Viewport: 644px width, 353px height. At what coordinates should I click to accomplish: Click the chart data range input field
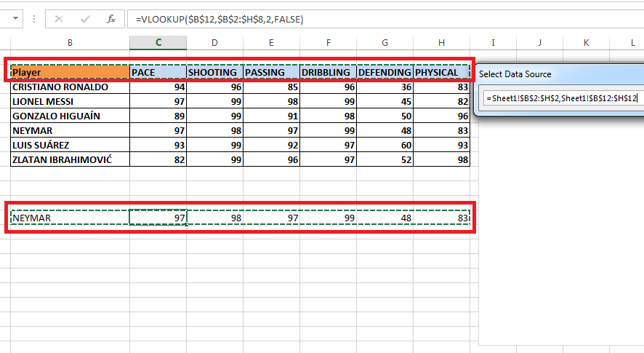click(563, 98)
